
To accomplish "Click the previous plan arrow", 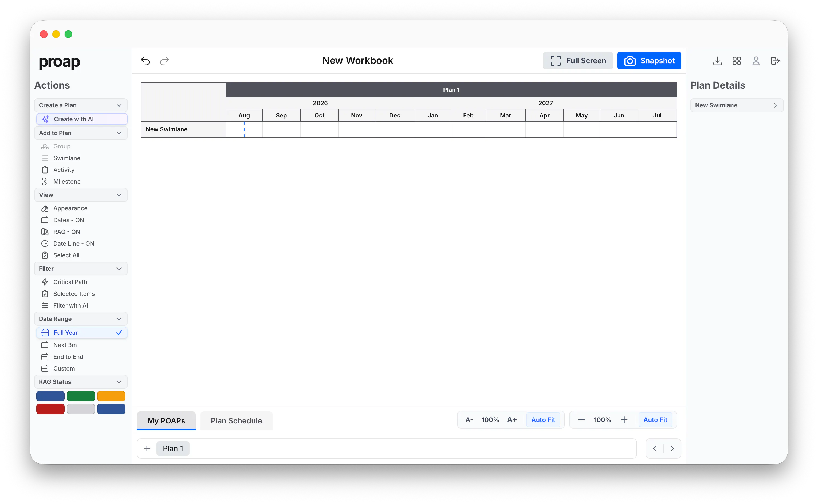I will click(x=654, y=448).
